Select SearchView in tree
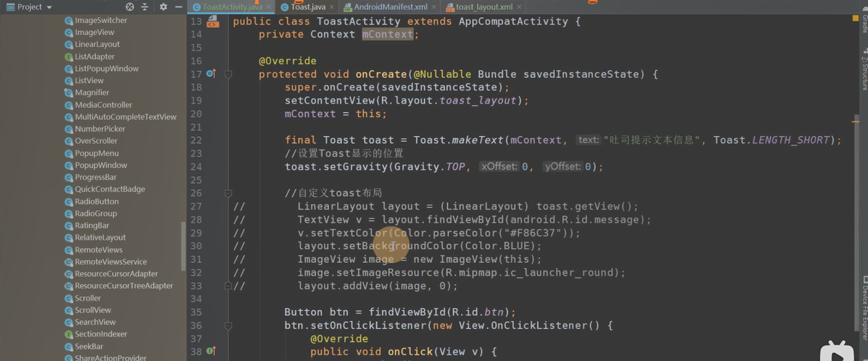The width and height of the screenshot is (868, 361). tap(95, 322)
